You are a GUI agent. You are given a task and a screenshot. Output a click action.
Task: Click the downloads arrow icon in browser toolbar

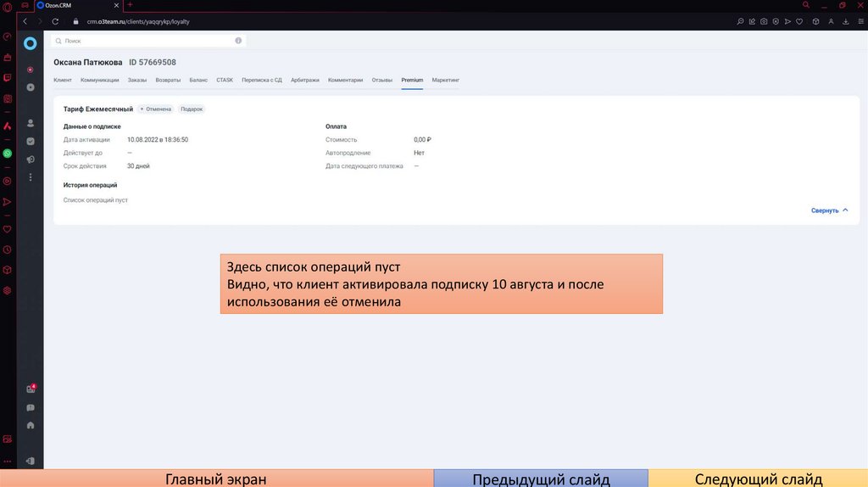[846, 21]
